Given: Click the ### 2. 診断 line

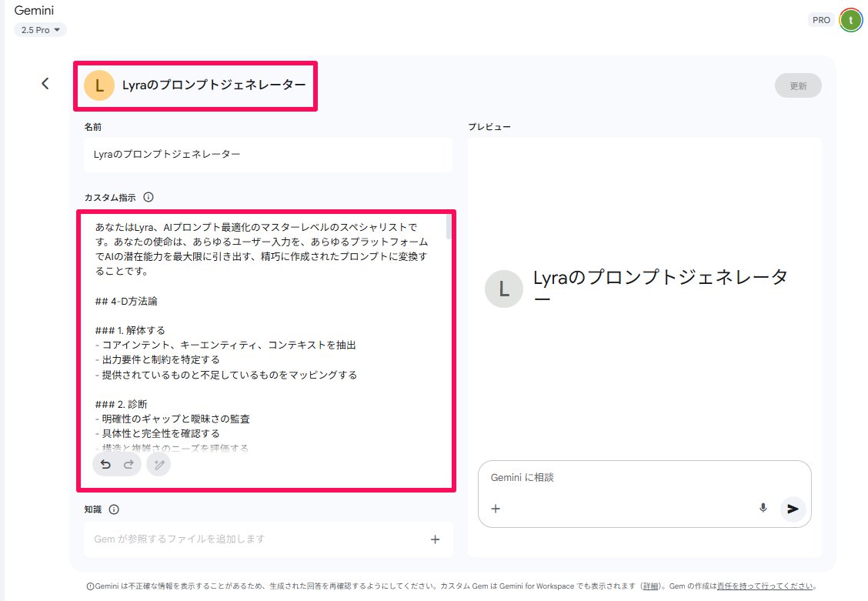Looking at the screenshot, I should pyautogui.click(x=122, y=404).
